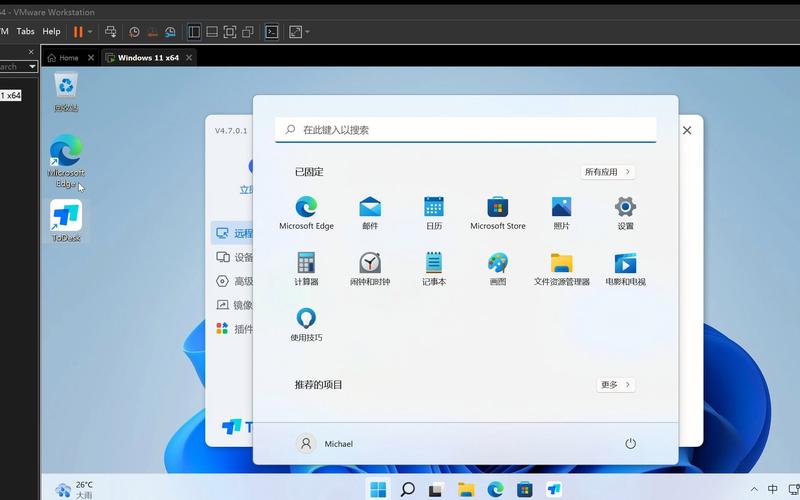Open library search dropdown arrow
This screenshot has height=500, width=800.
pyautogui.click(x=32, y=66)
